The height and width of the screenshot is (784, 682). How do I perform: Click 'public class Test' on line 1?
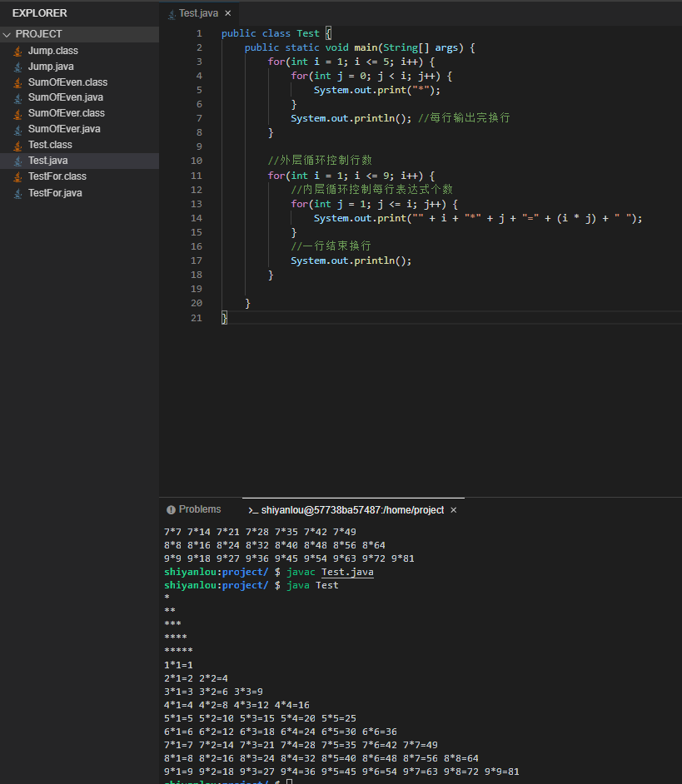(270, 33)
